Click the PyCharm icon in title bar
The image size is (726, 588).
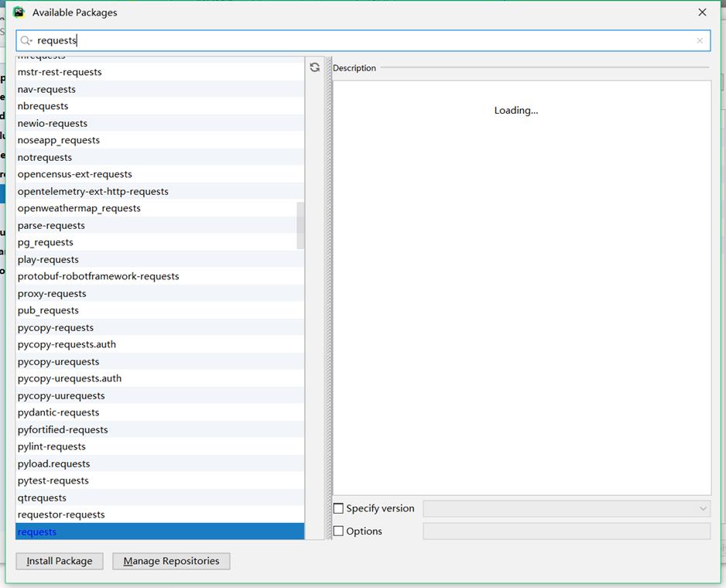click(x=19, y=12)
